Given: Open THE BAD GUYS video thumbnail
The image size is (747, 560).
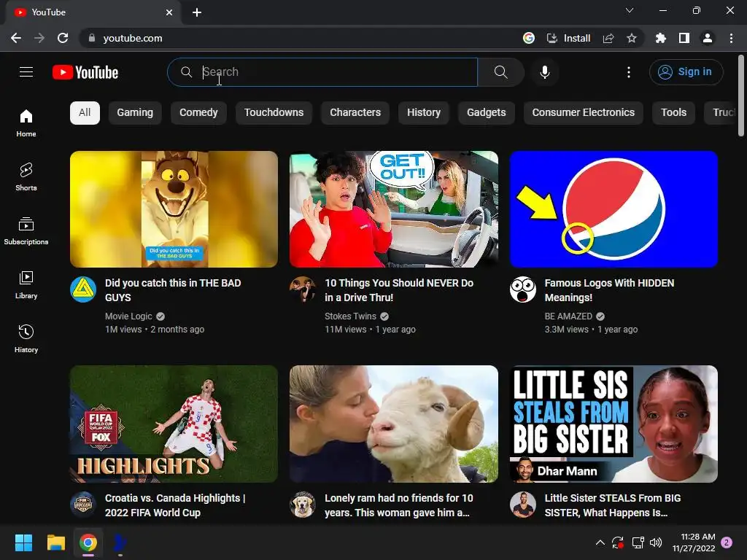Looking at the screenshot, I should (x=174, y=209).
